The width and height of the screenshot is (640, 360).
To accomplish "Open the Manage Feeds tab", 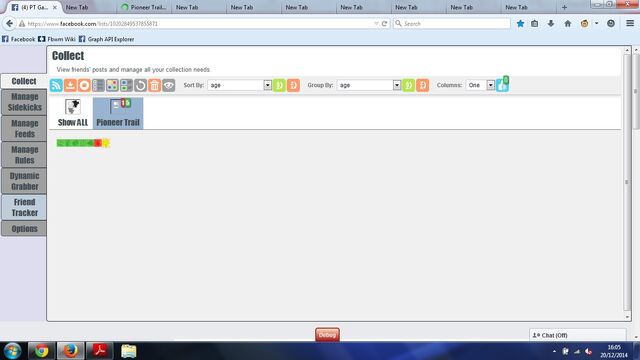I will tap(24, 129).
